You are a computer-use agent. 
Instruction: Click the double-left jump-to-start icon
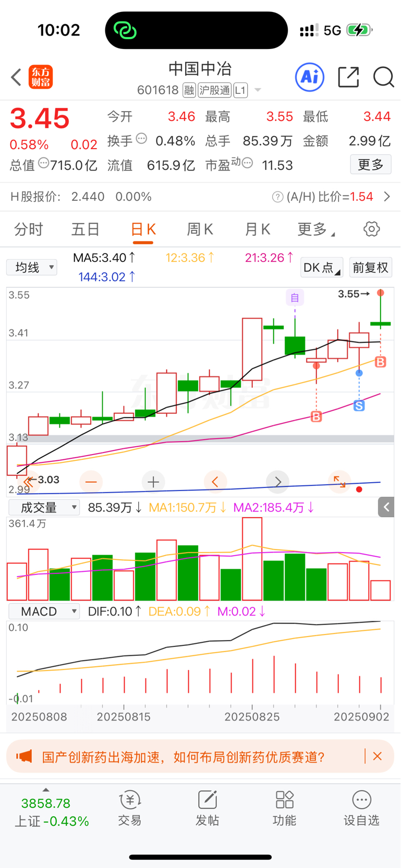[x=29, y=482]
